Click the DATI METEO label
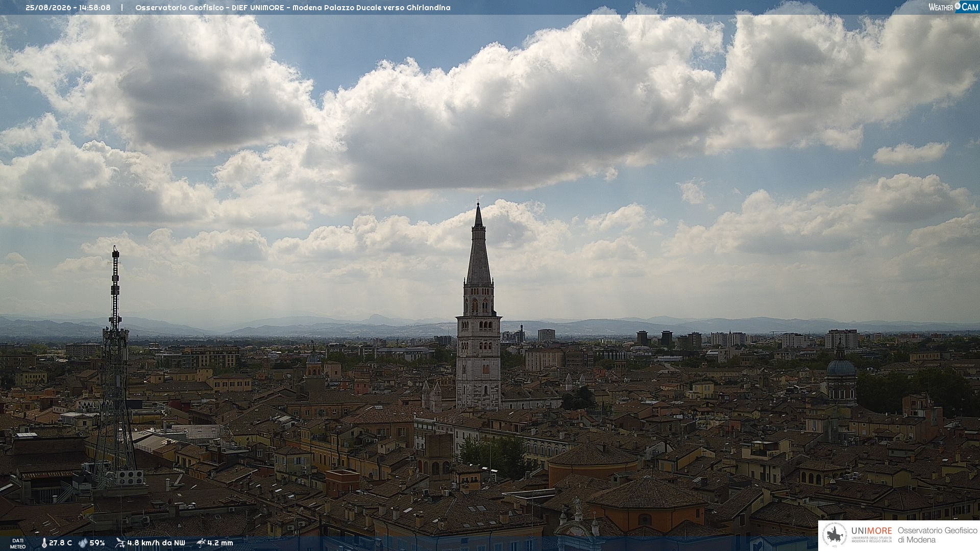Viewport: 980px width, 551px height. [x=18, y=543]
